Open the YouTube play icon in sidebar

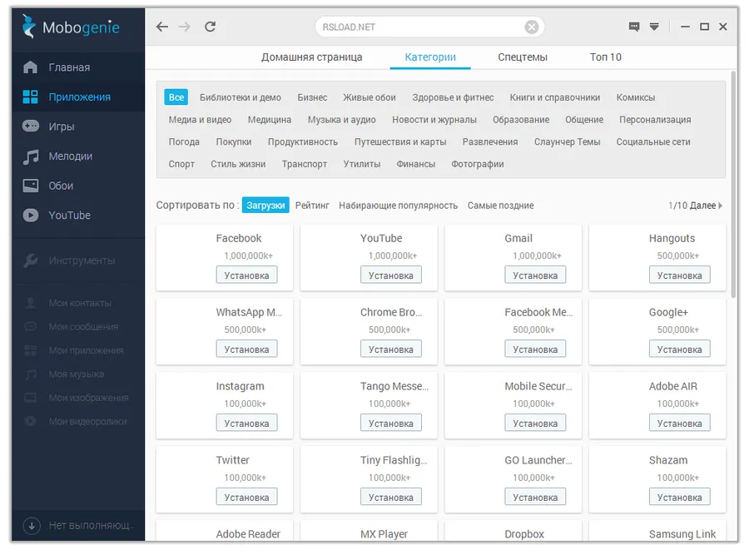(x=31, y=216)
